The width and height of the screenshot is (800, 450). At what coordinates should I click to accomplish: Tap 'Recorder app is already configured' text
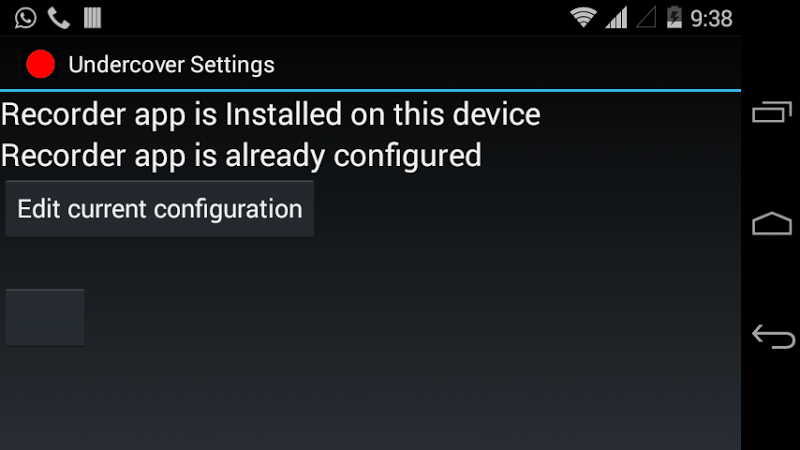tap(241, 155)
